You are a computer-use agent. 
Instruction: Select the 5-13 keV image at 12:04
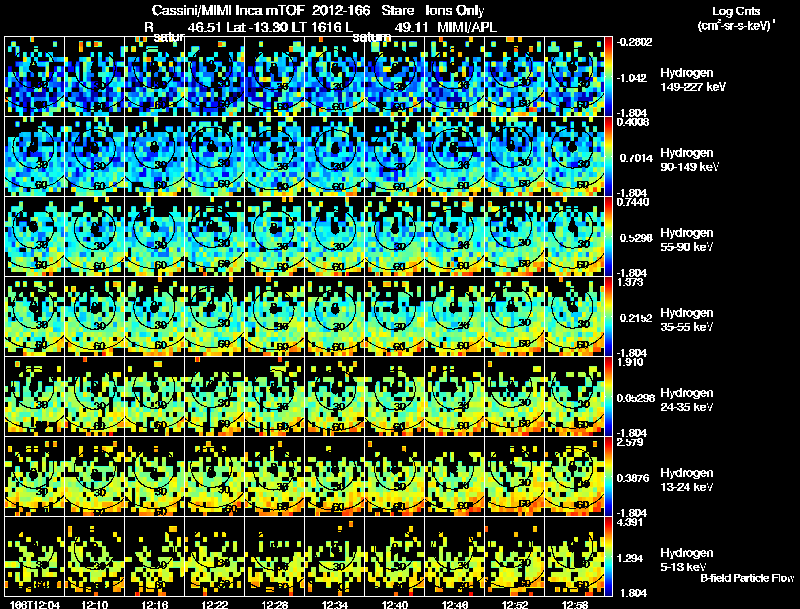[x=35, y=556]
